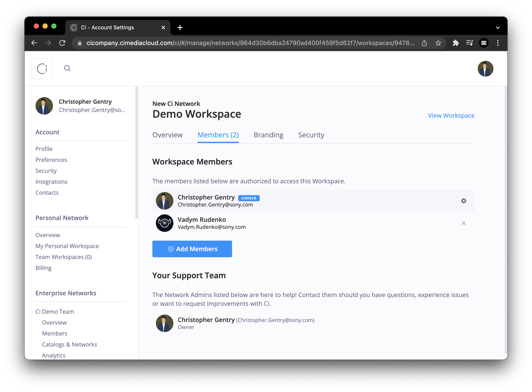The width and height of the screenshot is (532, 392).
Task: Open Members under Ci Demo Team
Action: pos(55,334)
